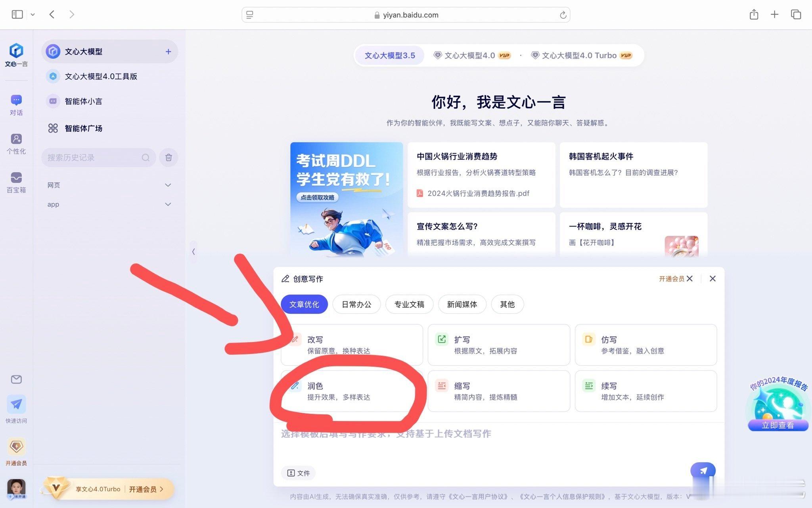Click the reader page icon in address bar
This screenshot has width=812, height=508.
(x=249, y=15)
